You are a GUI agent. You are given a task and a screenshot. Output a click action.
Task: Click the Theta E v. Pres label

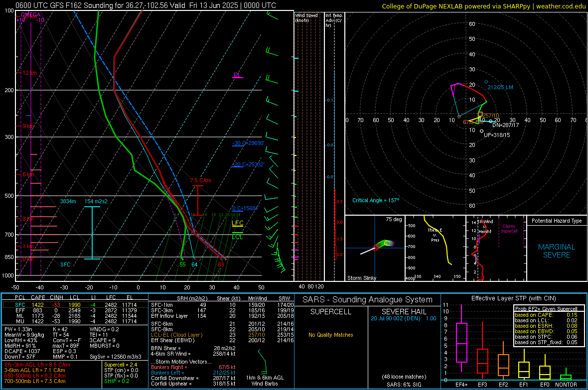pyautogui.click(x=435, y=235)
